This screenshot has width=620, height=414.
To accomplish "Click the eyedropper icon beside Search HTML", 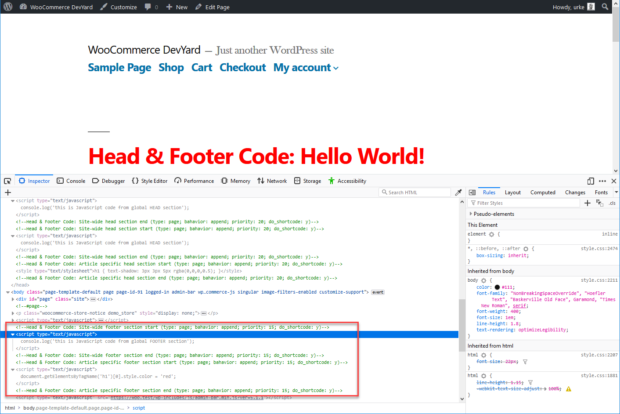I will 458,192.
